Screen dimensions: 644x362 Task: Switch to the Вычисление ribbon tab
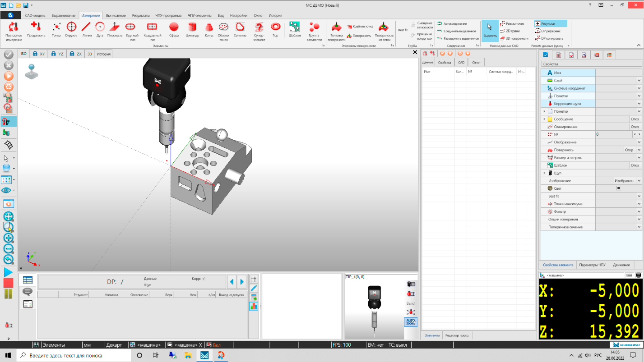click(x=116, y=15)
